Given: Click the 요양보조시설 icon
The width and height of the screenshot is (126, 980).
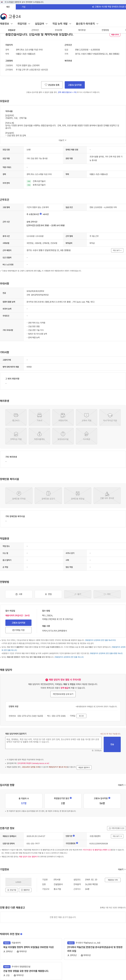Looking at the screenshot, I should pos(63,436).
